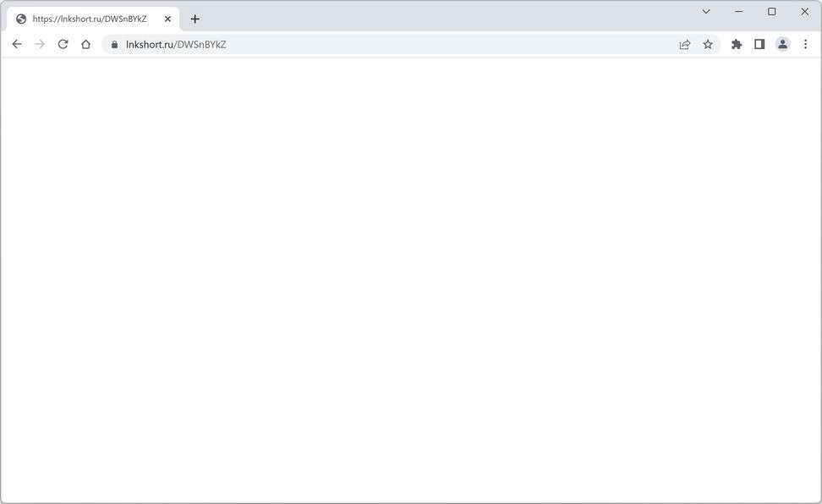
Task: Click the globe favicon on the tab
Action: pos(21,19)
